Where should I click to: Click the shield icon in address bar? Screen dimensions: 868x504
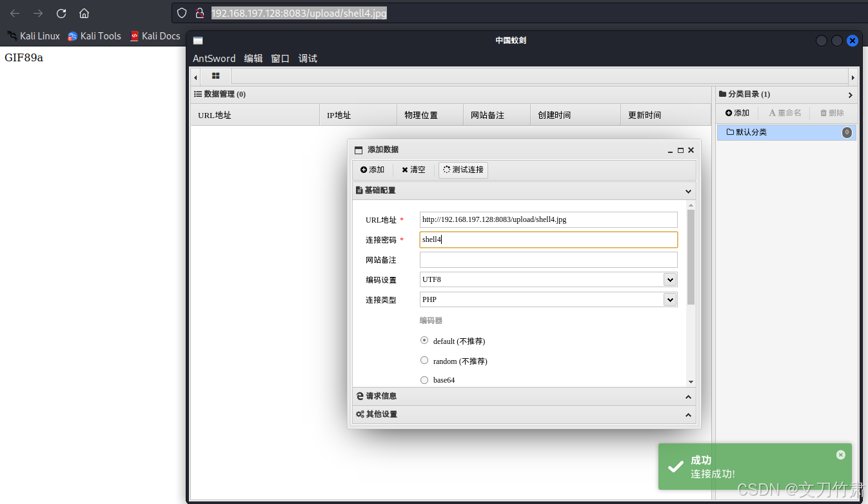pyautogui.click(x=182, y=13)
